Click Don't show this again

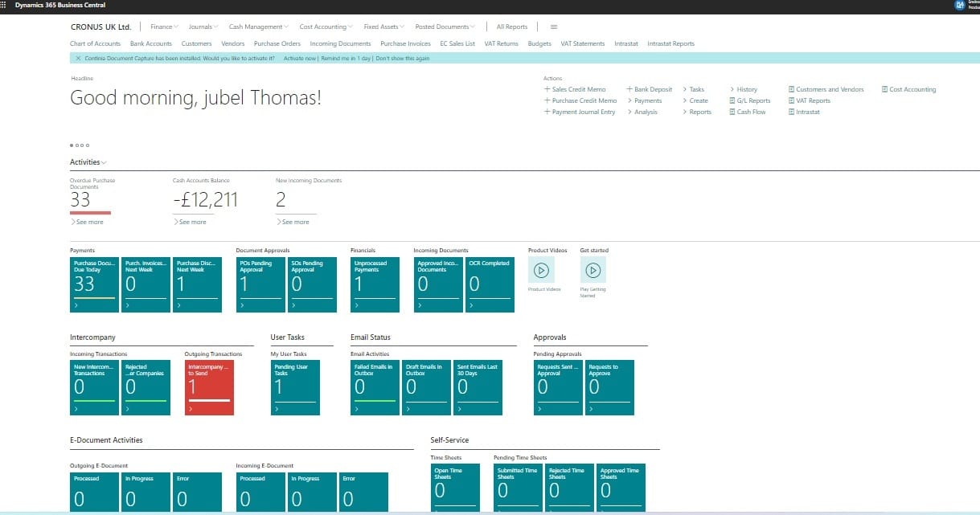pyautogui.click(x=403, y=59)
